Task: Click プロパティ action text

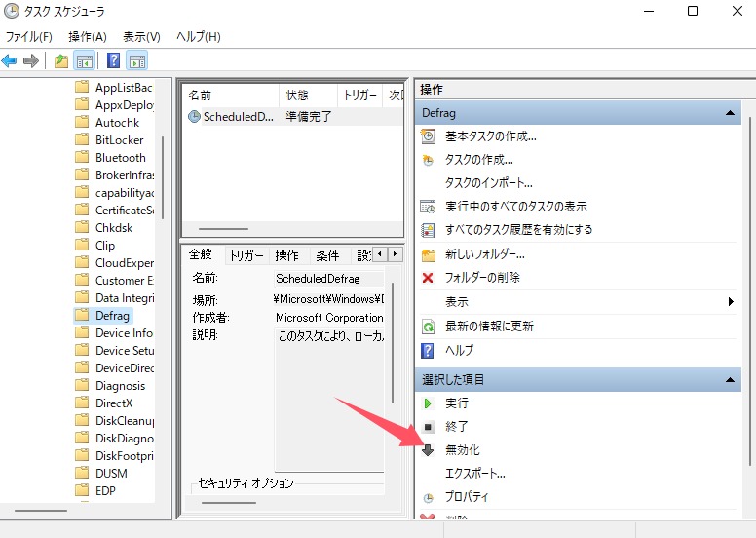Action: (x=467, y=497)
